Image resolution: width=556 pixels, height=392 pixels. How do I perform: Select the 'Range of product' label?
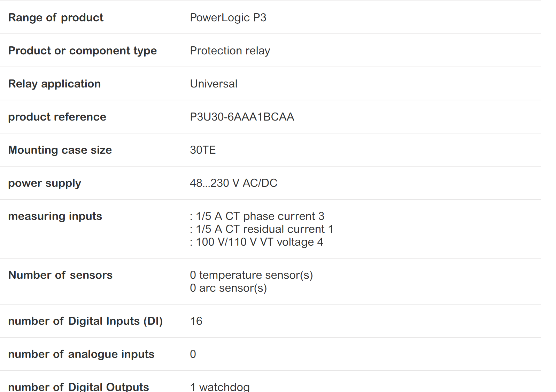56,17
